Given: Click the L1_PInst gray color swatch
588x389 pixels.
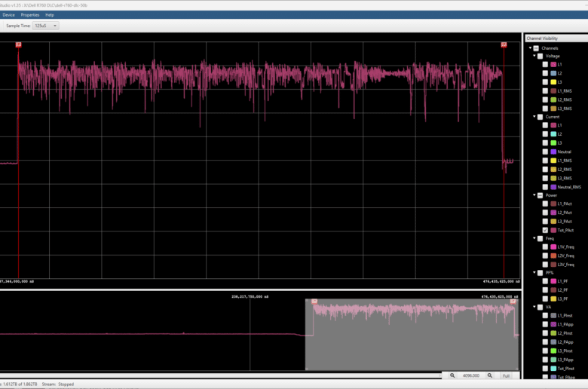Looking at the screenshot, I should (x=553, y=315).
